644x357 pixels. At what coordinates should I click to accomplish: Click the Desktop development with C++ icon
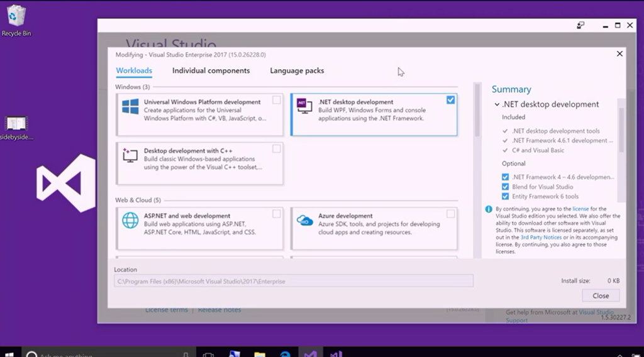coord(130,156)
